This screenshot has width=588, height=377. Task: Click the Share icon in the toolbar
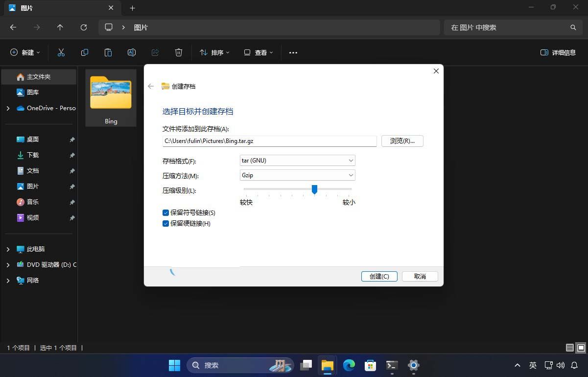pos(155,52)
